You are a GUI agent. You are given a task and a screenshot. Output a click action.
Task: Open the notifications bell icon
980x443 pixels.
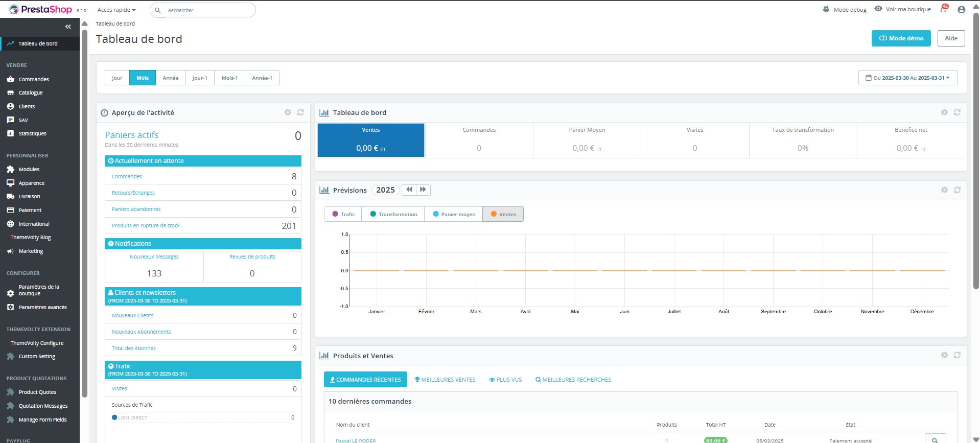click(943, 10)
